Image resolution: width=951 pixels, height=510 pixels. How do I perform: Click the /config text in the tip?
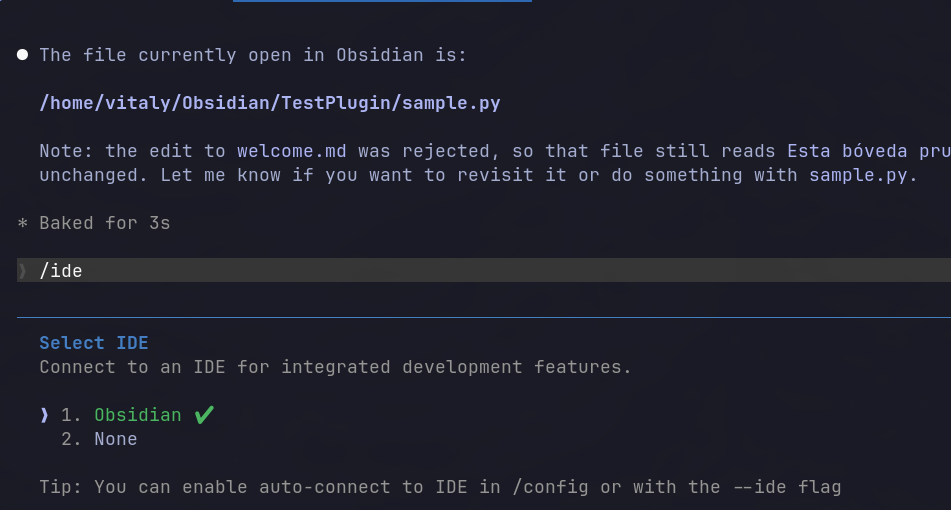[x=550, y=487]
